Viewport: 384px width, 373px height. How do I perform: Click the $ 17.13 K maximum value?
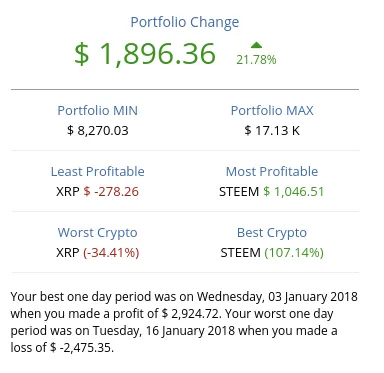pyautogui.click(x=272, y=130)
